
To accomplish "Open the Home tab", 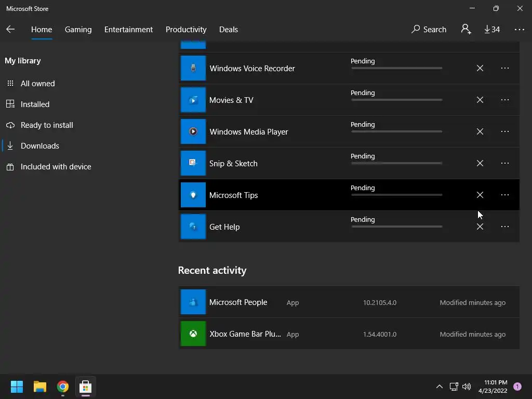I will [x=42, y=30].
